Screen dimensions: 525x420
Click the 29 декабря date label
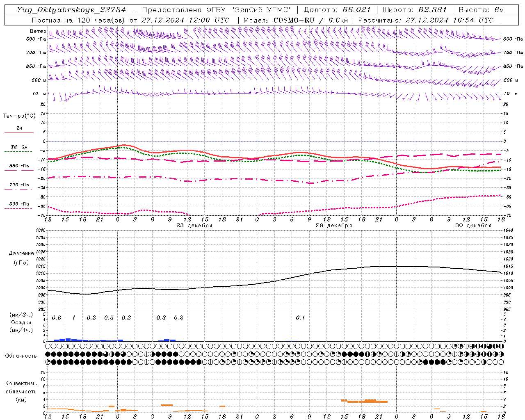tap(333, 226)
